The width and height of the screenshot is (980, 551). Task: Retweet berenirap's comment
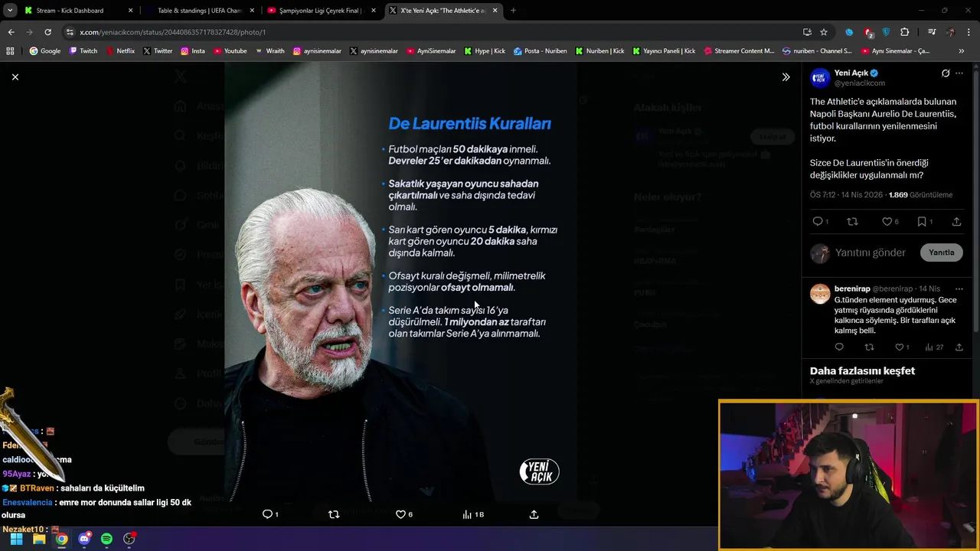[x=869, y=347]
